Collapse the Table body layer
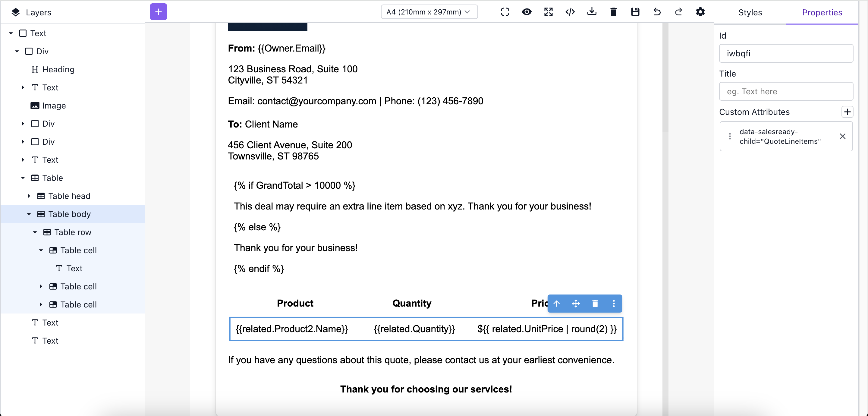Screen dimensions: 868x416 (x=29, y=214)
